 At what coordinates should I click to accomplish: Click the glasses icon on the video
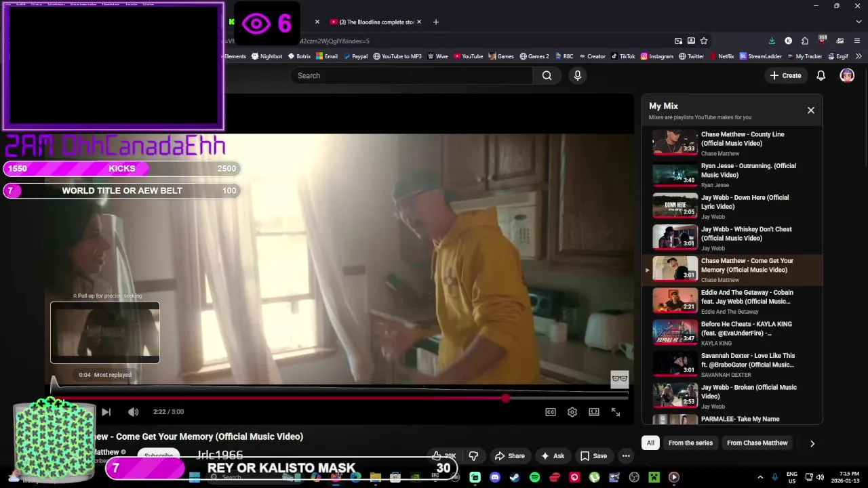(x=619, y=380)
